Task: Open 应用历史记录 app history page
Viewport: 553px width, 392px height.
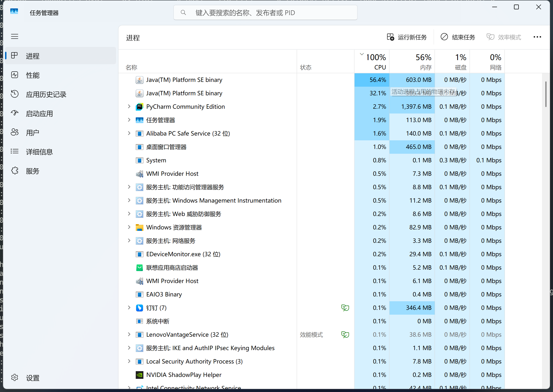Action: click(x=46, y=94)
